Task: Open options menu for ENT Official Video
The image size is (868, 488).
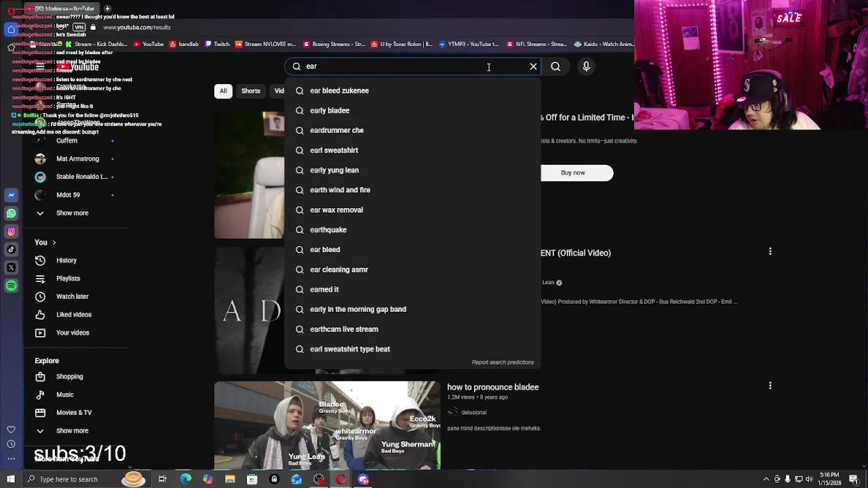Action: (x=770, y=251)
